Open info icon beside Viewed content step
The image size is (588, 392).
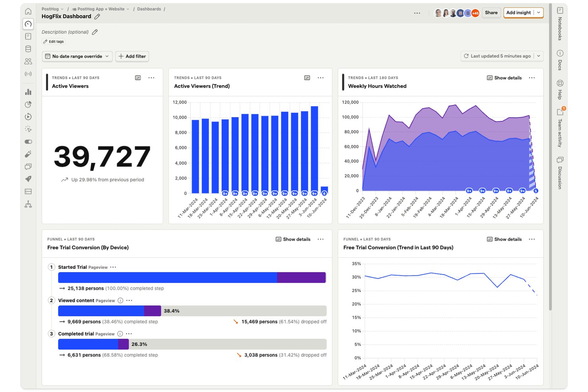[x=120, y=301]
